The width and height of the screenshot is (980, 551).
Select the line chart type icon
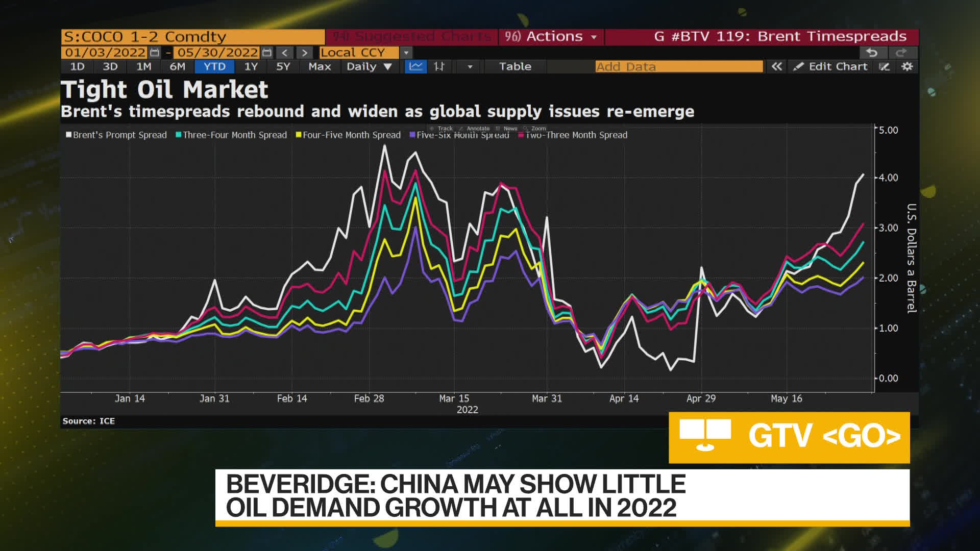click(x=415, y=66)
